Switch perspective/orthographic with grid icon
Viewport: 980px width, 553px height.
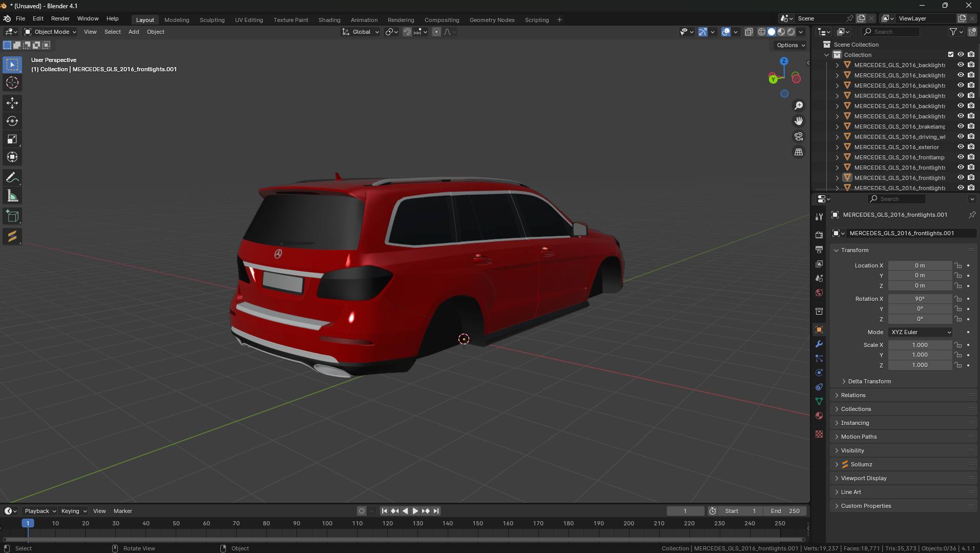click(x=799, y=152)
